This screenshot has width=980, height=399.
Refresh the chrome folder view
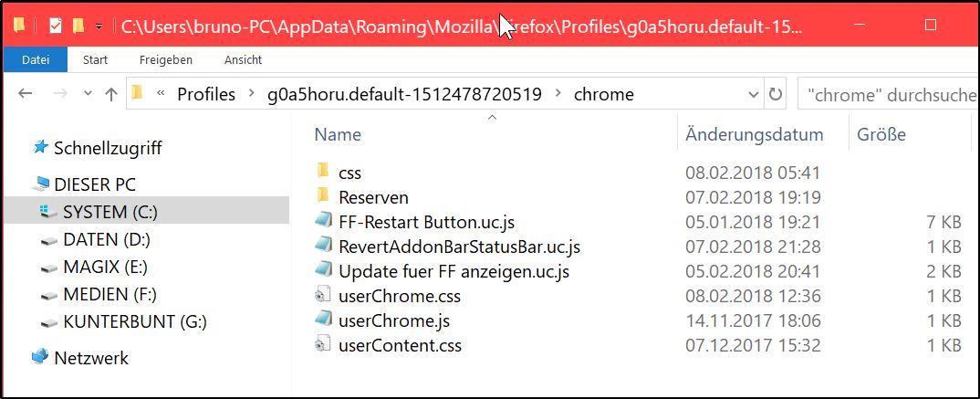tap(776, 94)
